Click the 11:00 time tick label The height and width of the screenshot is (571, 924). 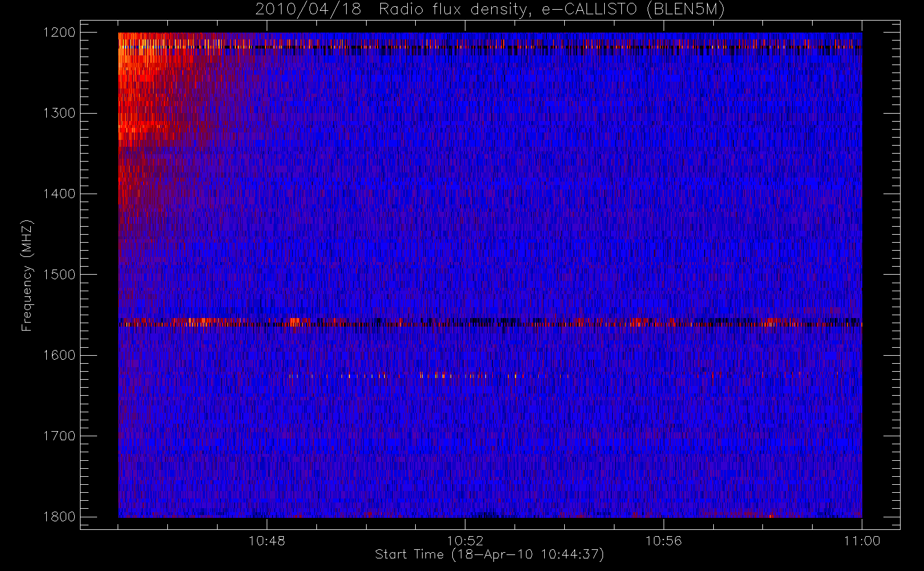click(x=862, y=541)
